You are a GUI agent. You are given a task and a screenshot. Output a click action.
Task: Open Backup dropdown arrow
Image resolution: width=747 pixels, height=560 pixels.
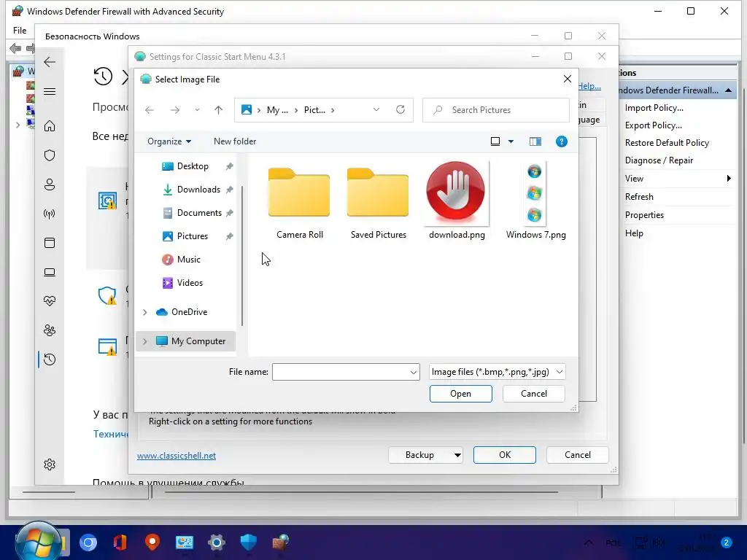[457, 455]
